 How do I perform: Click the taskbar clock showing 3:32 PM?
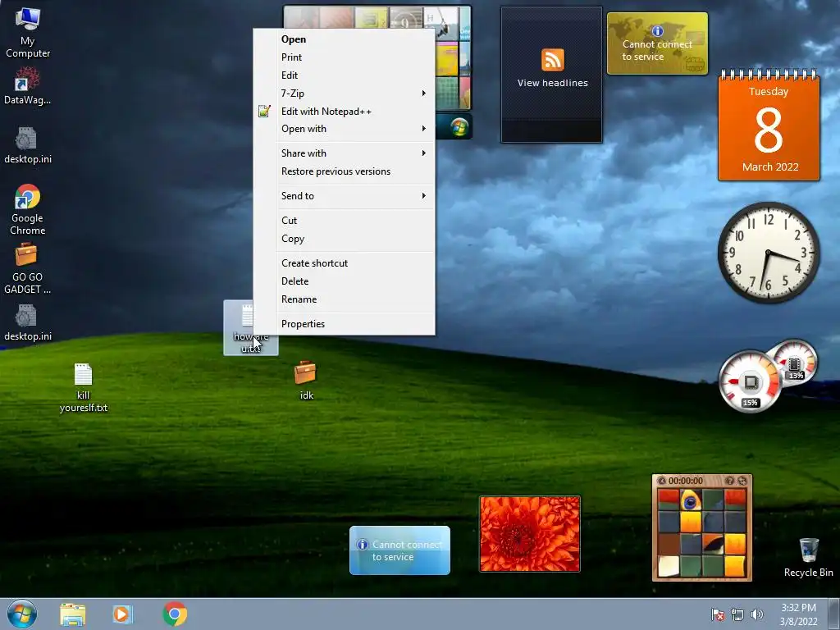point(798,614)
